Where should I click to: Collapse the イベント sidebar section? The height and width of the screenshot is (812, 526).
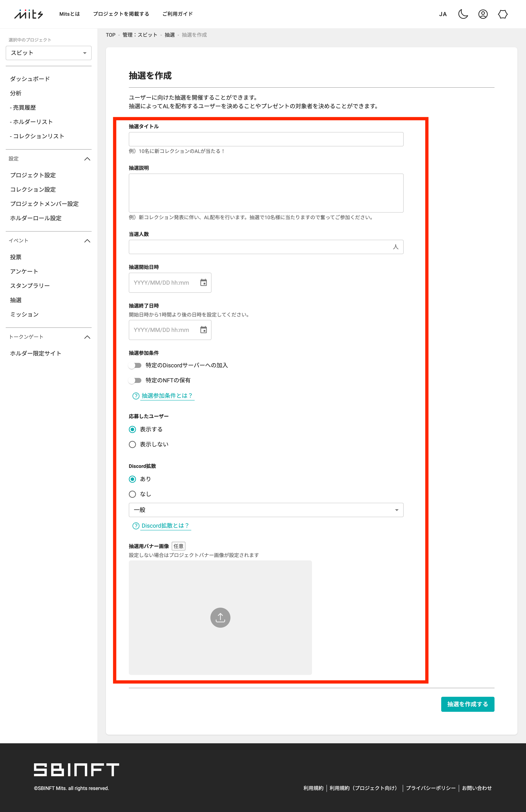click(87, 241)
